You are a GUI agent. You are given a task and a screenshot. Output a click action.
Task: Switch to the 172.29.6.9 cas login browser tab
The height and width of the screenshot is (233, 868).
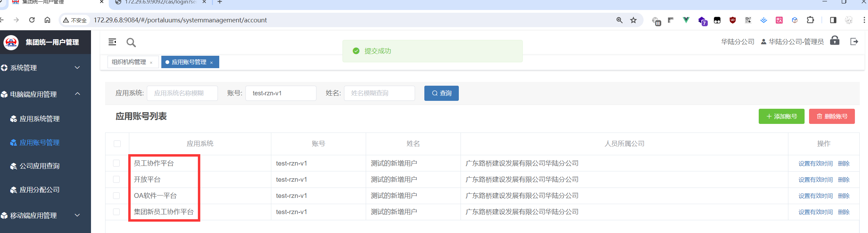click(160, 2)
